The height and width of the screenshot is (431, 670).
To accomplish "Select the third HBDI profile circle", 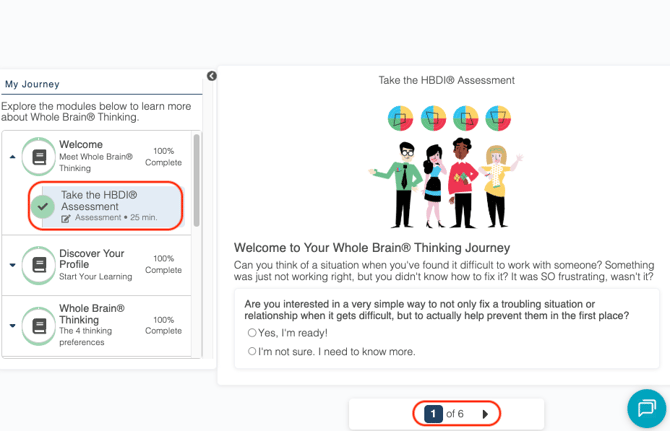I will point(466,118).
